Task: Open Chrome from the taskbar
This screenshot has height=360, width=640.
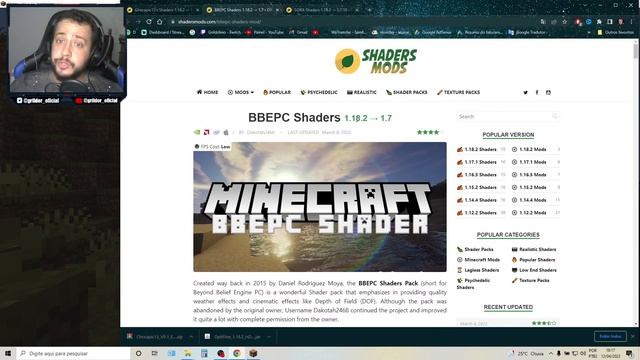Action: click(237, 353)
